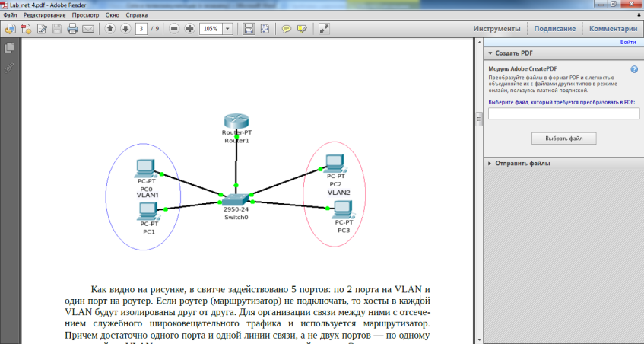Click the file-to-convert input field
The width and height of the screenshot is (644, 344).
(x=563, y=113)
